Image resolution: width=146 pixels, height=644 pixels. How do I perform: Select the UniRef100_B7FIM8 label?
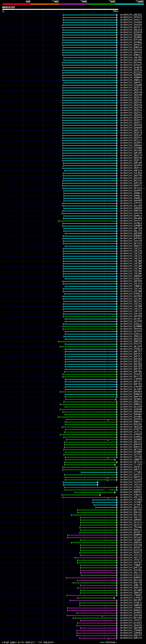(131, 40)
